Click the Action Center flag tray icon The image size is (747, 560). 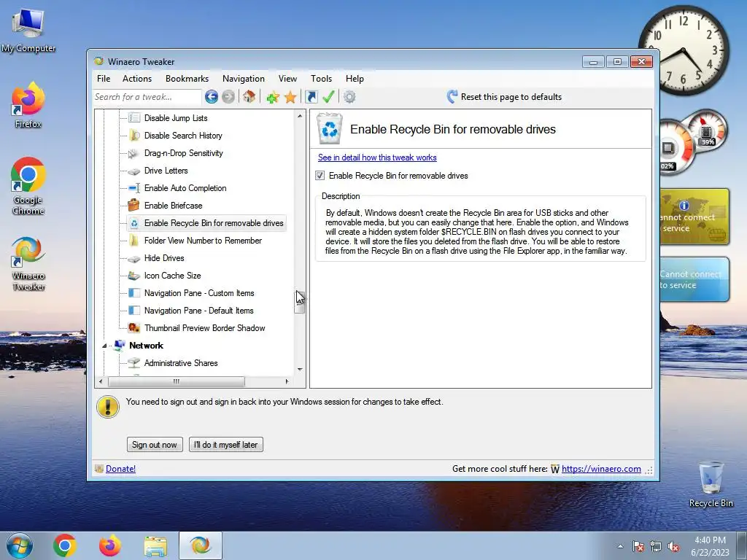(638, 546)
